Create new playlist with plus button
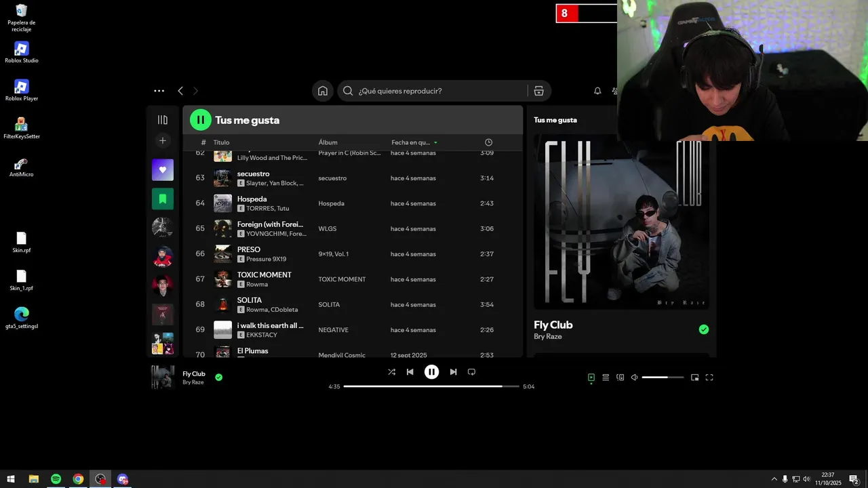The height and width of the screenshot is (488, 868). (163, 141)
